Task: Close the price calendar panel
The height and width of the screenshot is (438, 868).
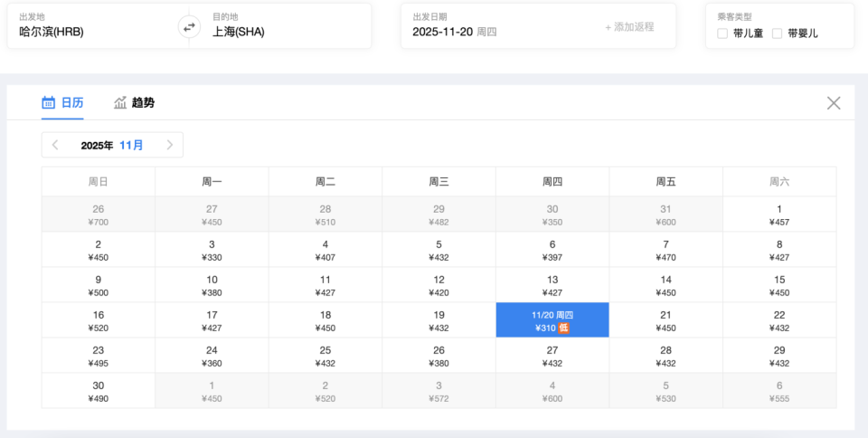Action: tap(834, 103)
